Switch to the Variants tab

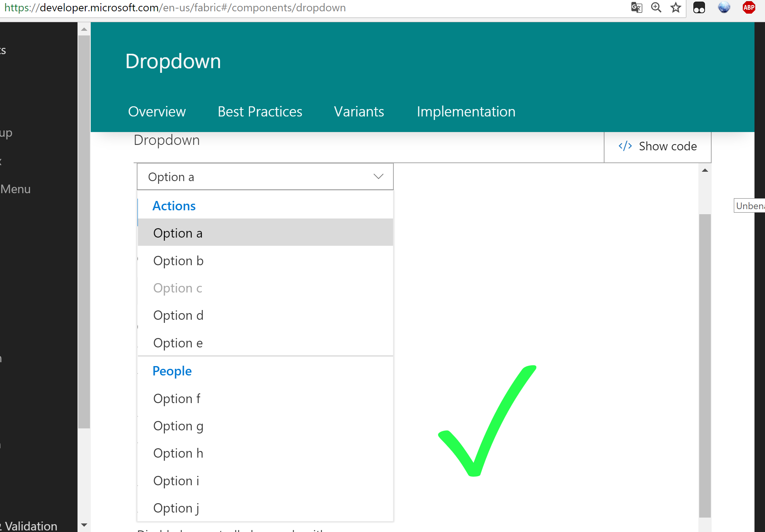click(x=358, y=111)
